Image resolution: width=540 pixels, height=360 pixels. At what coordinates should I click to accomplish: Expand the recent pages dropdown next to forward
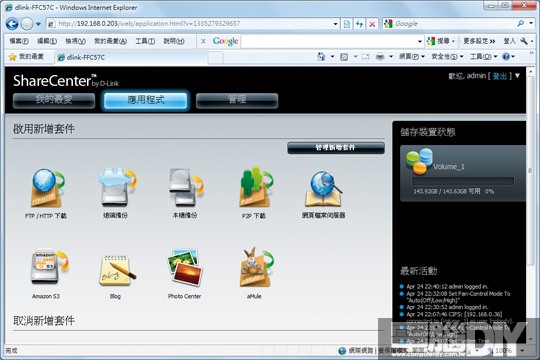point(38,24)
